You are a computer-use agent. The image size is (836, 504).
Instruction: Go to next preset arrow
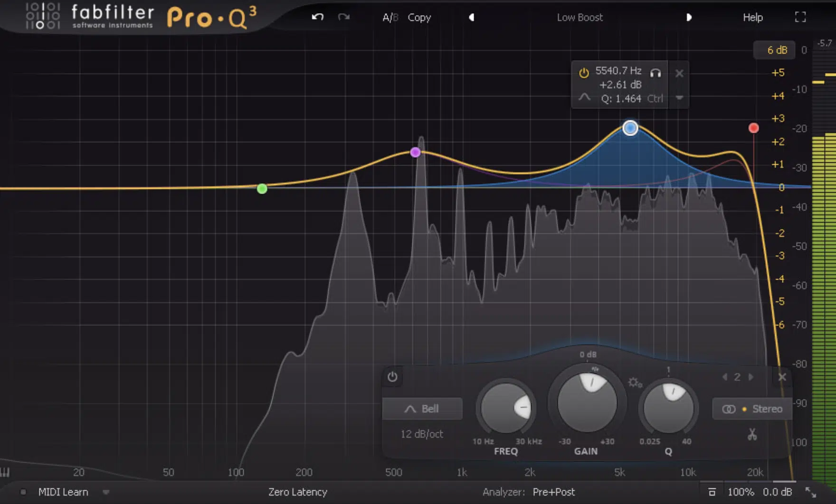pyautogui.click(x=689, y=18)
